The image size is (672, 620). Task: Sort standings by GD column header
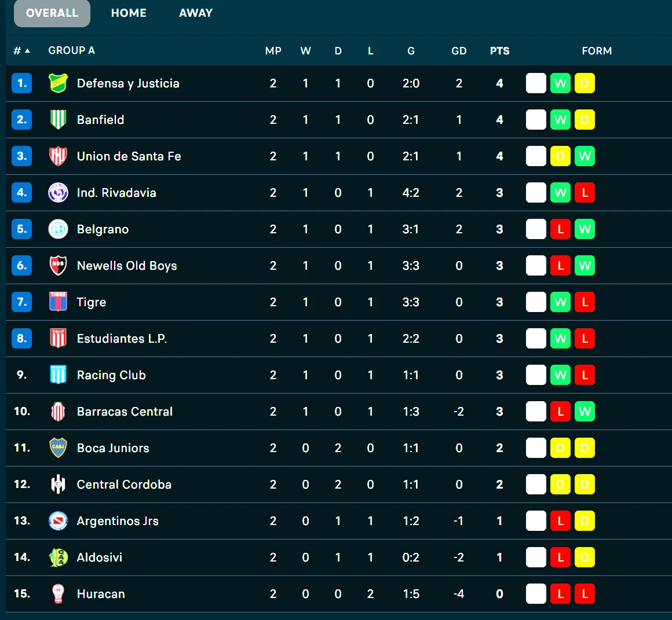[x=459, y=51]
